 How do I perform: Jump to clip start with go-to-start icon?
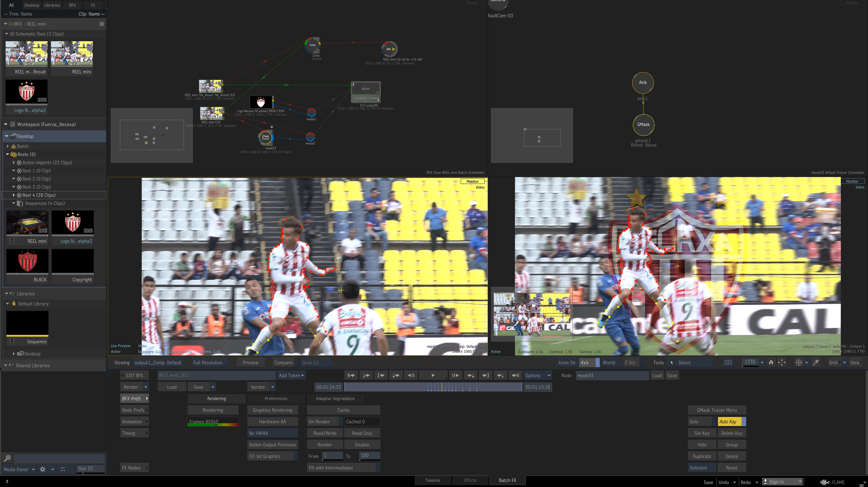click(351, 375)
